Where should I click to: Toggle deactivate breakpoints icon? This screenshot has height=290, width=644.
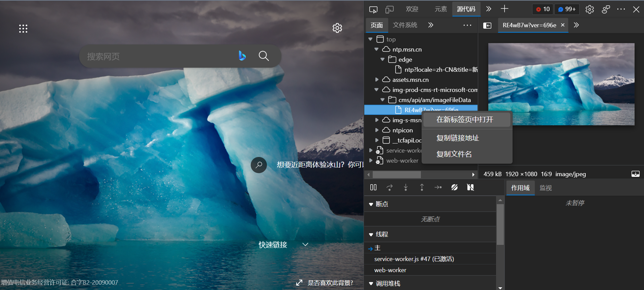pyautogui.click(x=454, y=187)
